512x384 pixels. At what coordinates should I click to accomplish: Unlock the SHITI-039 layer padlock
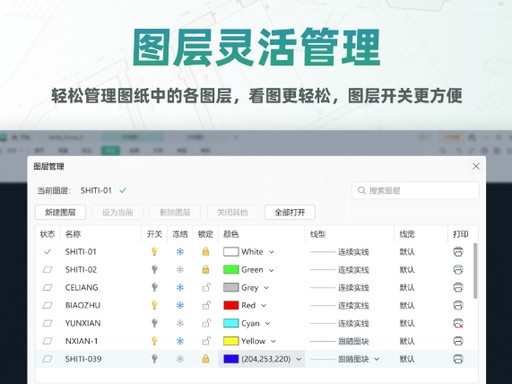click(x=206, y=359)
